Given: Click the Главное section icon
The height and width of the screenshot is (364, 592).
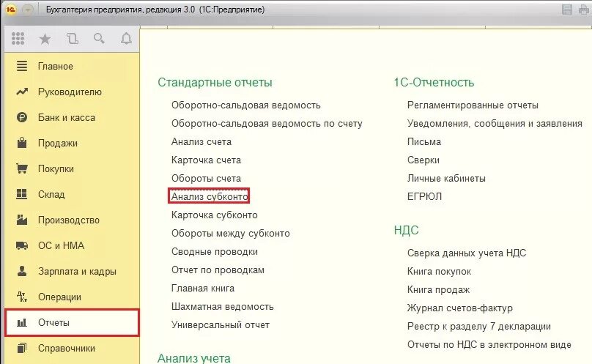Looking at the screenshot, I should click(x=22, y=66).
